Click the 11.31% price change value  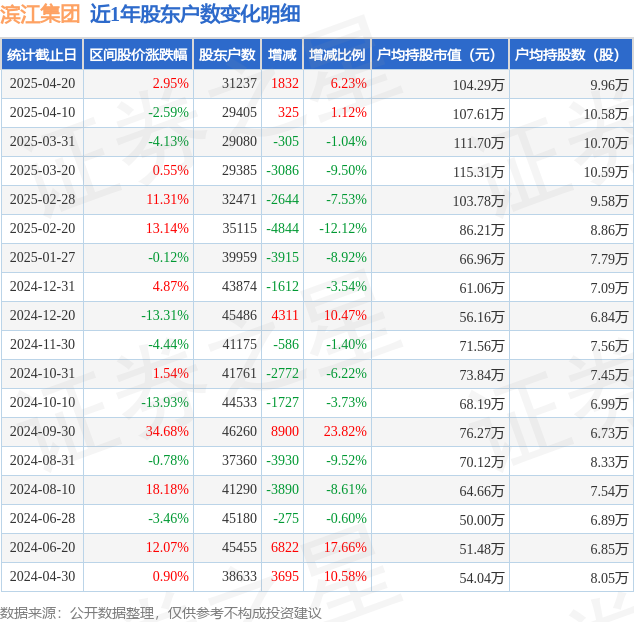pyautogui.click(x=167, y=199)
